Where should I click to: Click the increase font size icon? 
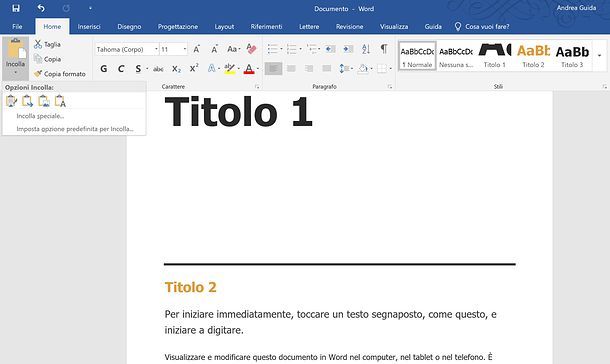[x=197, y=49]
